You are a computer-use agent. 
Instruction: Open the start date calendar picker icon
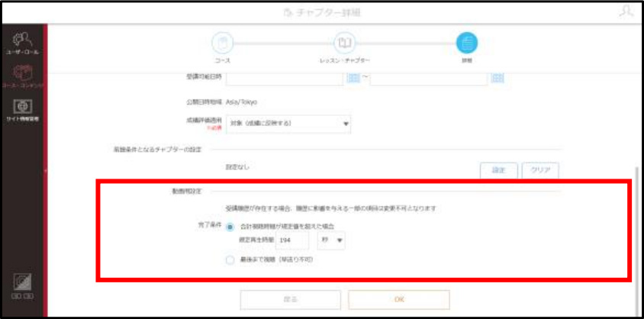pos(353,78)
